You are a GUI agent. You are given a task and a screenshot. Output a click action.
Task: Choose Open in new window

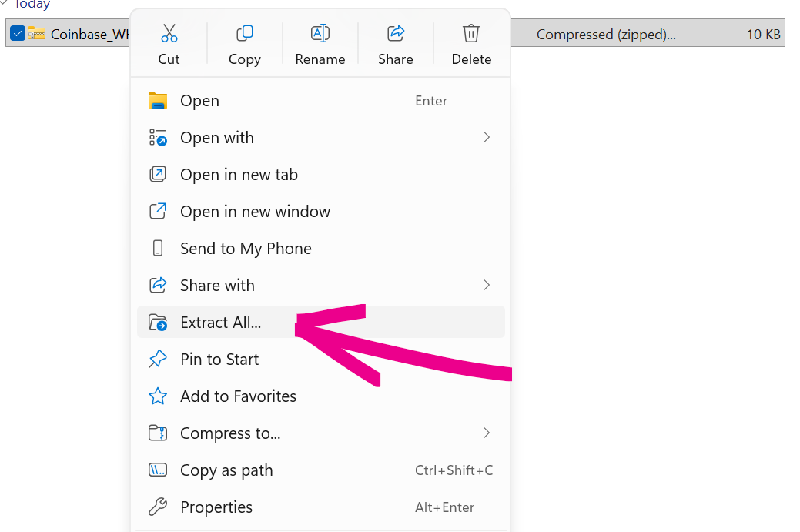(255, 212)
